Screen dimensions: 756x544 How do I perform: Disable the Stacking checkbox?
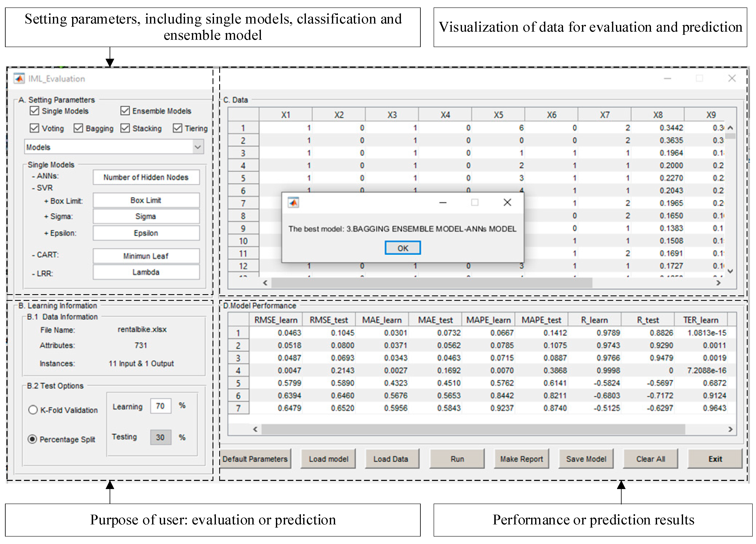click(125, 128)
